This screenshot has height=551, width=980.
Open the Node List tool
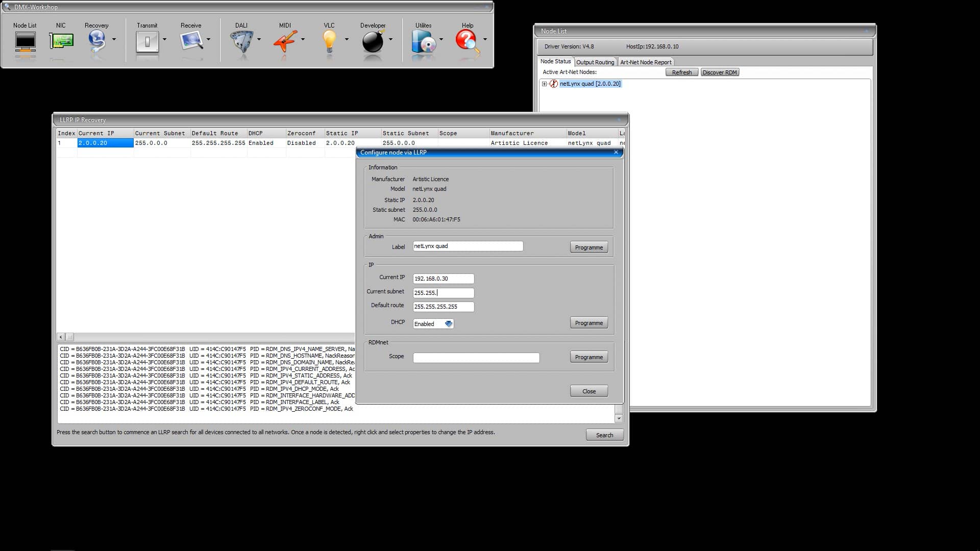coord(24,43)
